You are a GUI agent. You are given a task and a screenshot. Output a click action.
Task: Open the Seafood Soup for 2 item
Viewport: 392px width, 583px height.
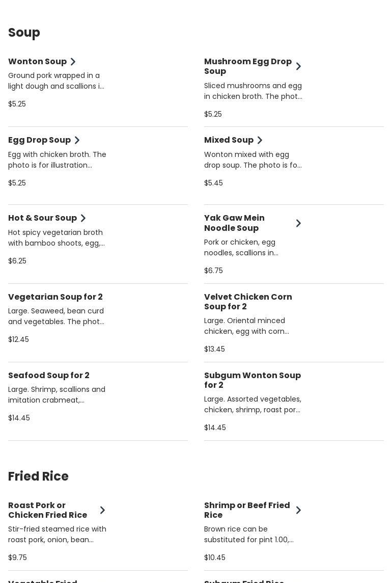(49, 375)
